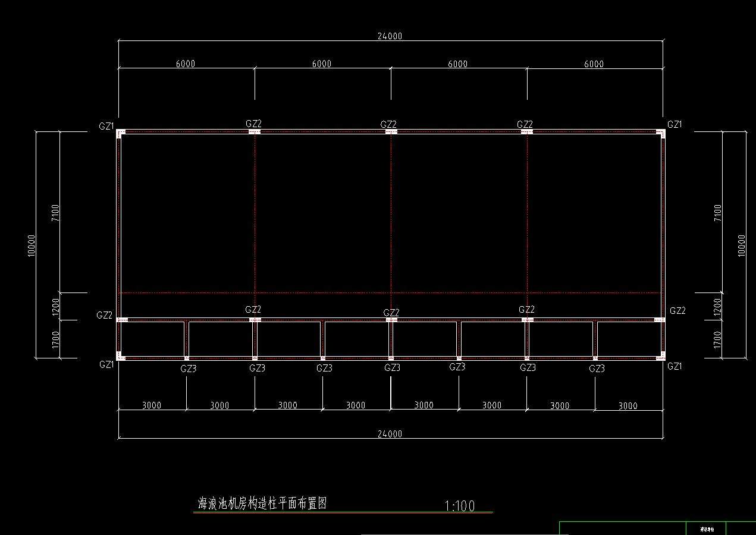Select the right-side 1700 dimension text

717,339
